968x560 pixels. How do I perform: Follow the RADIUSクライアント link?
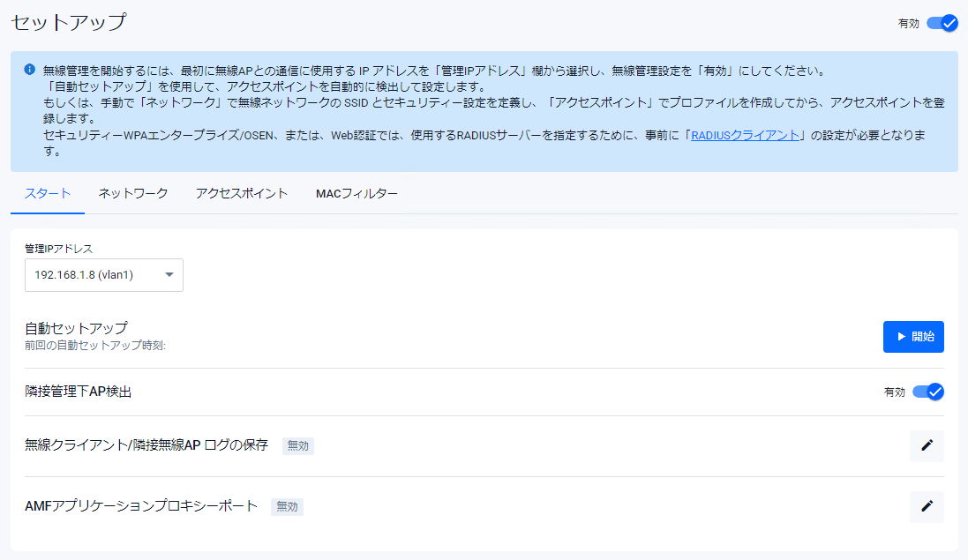pos(746,135)
